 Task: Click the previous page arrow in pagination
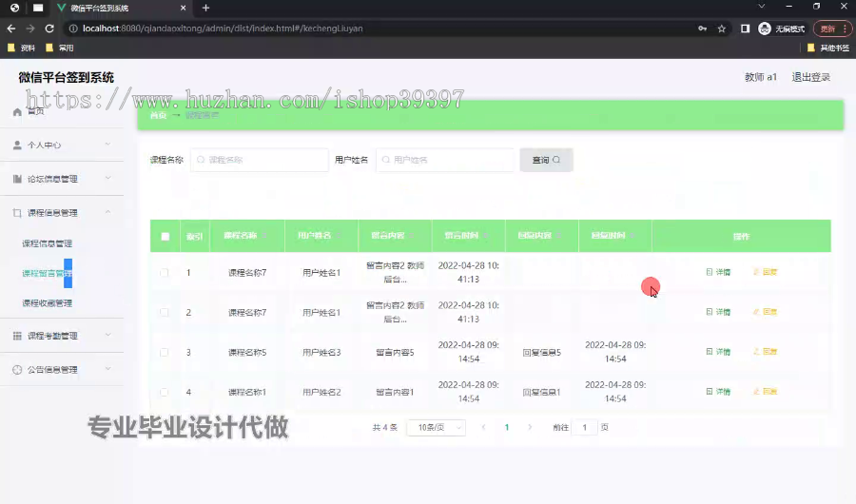click(484, 428)
